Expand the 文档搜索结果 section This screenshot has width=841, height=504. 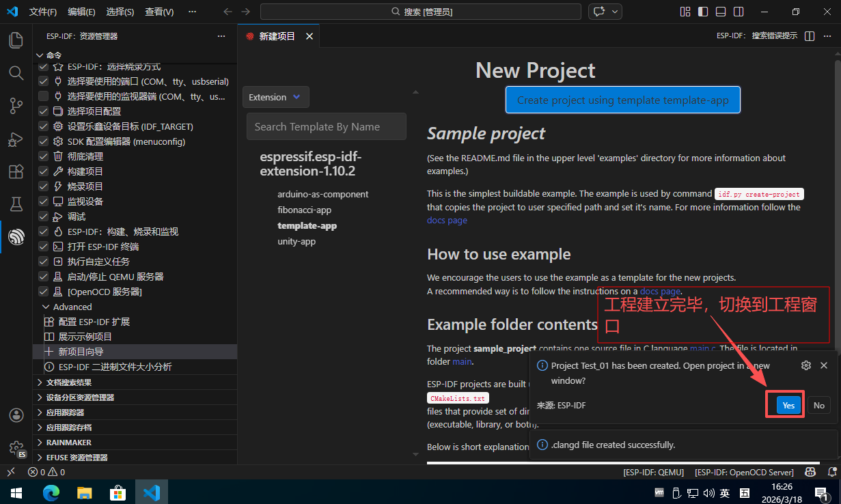click(135, 382)
